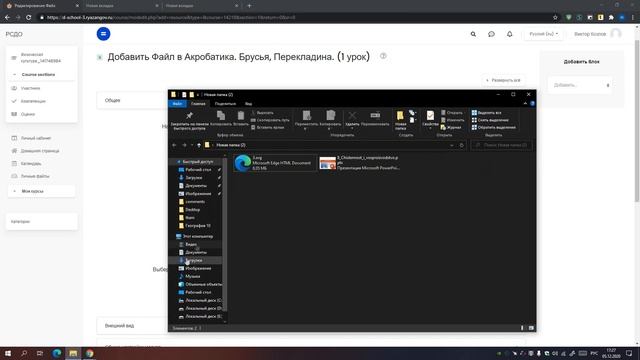The height and width of the screenshot is (360, 640).
Task: Click Выделить все select all
Action: 487,113
